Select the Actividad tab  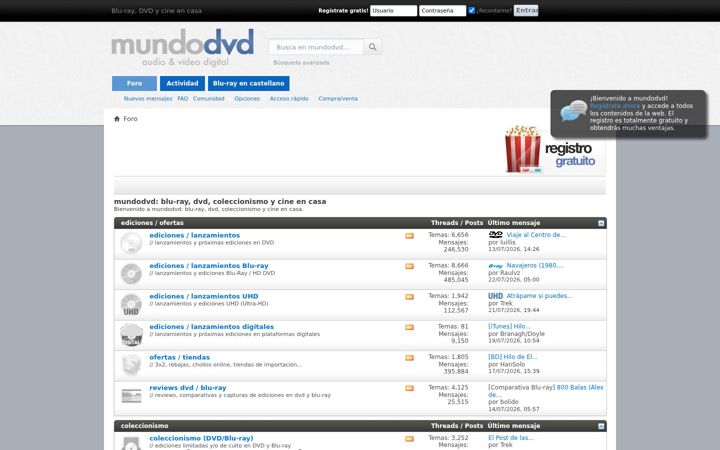[182, 83]
